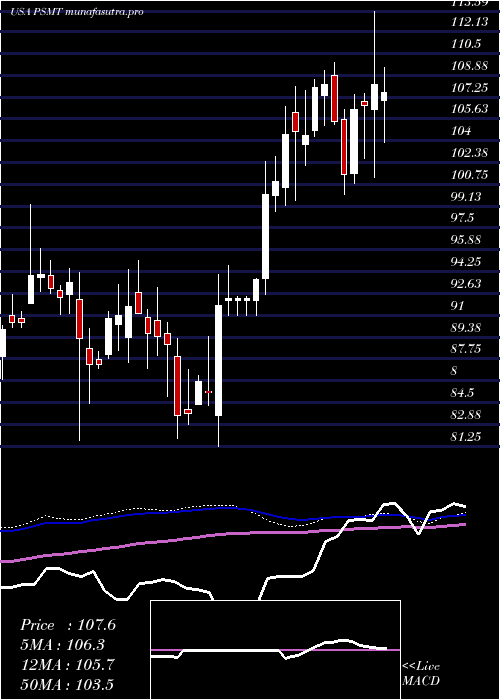Pick the 89.38 price axis label
Screen dimensions: 500x700
click(466, 327)
